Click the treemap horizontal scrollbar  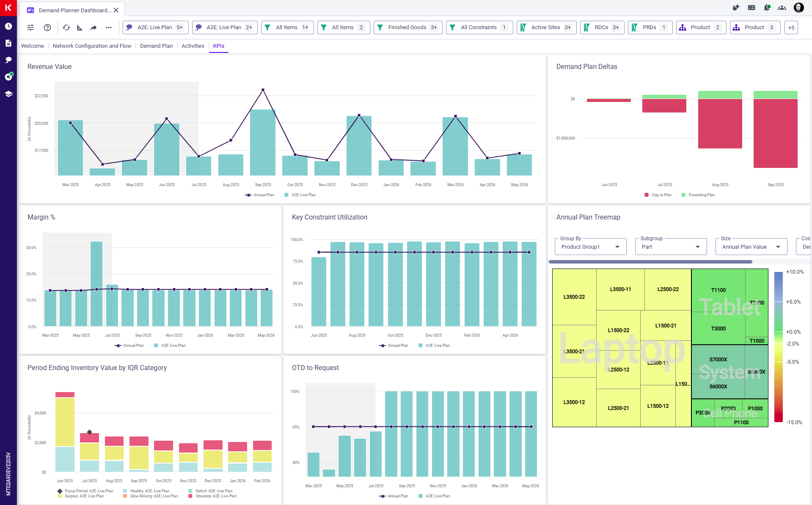[650, 262]
